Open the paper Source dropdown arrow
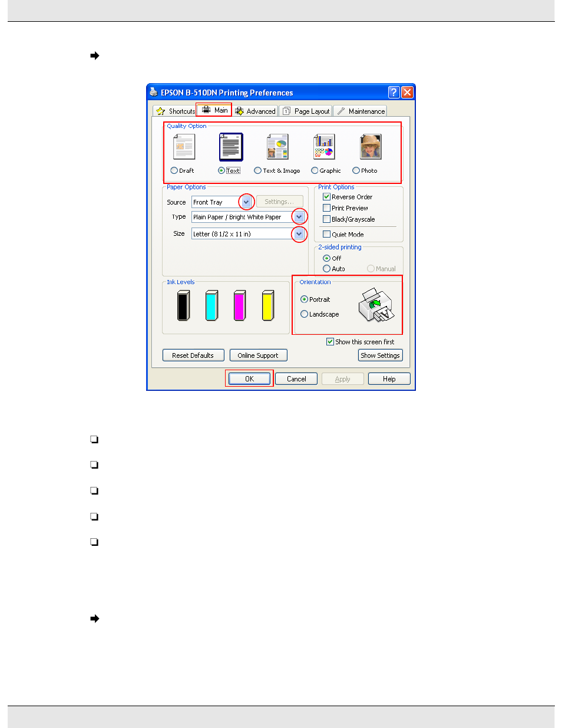The height and width of the screenshot is (728, 562). click(246, 202)
